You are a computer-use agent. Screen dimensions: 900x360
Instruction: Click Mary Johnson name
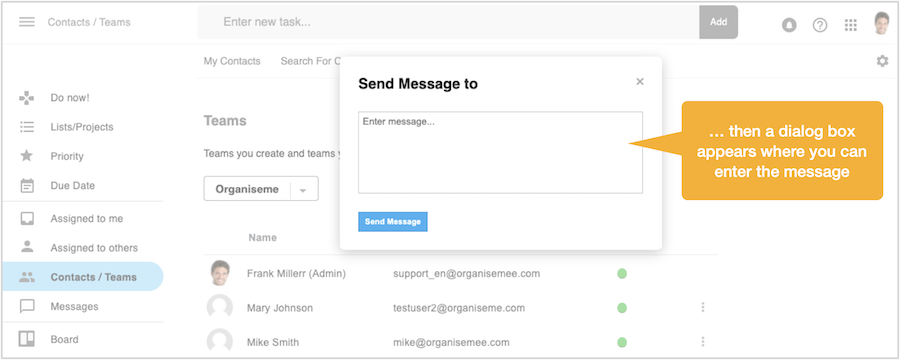pos(280,308)
